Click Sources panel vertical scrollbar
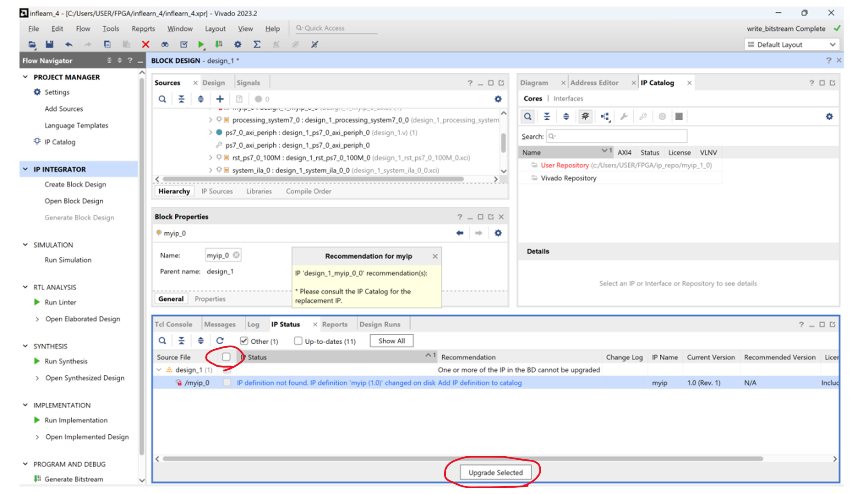Screen dimensions: 868x494 coord(503,143)
